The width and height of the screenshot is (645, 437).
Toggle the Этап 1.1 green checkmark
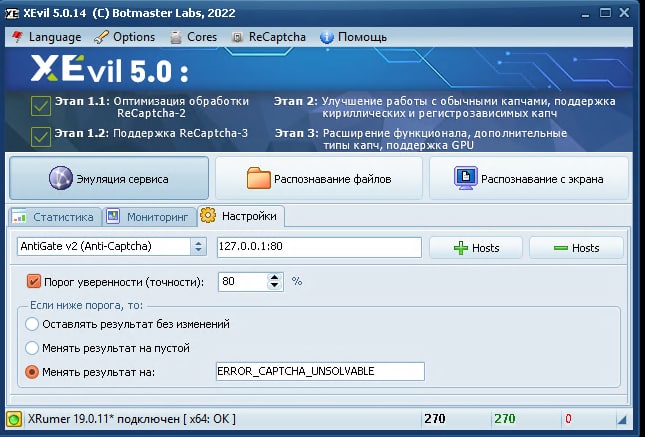41,106
